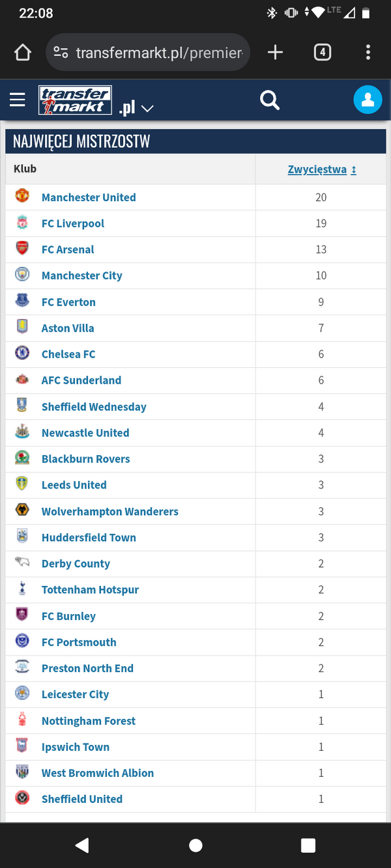
Task: Show open tabs switcher
Action: click(323, 53)
